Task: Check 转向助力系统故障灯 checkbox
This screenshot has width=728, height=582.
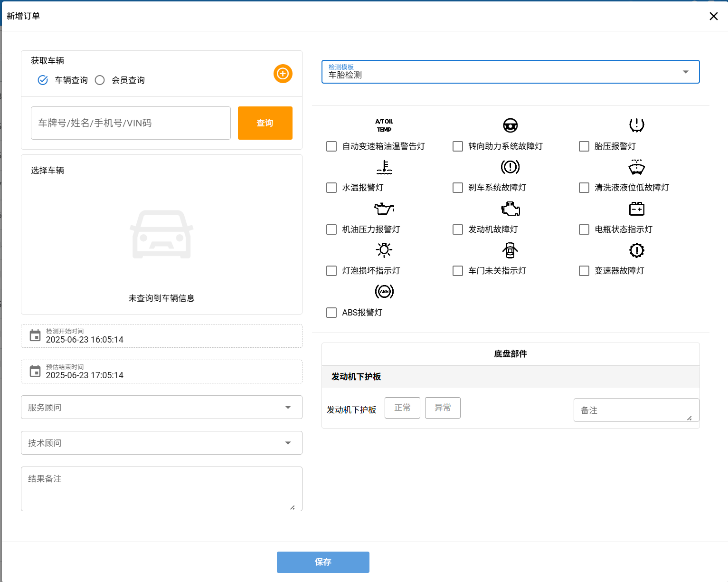Action: point(458,146)
